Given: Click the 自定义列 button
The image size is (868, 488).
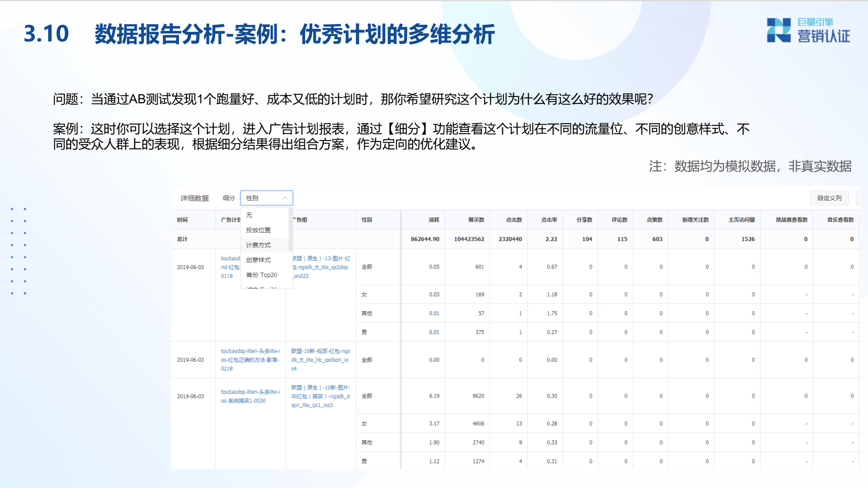Looking at the screenshot, I should click(x=829, y=198).
